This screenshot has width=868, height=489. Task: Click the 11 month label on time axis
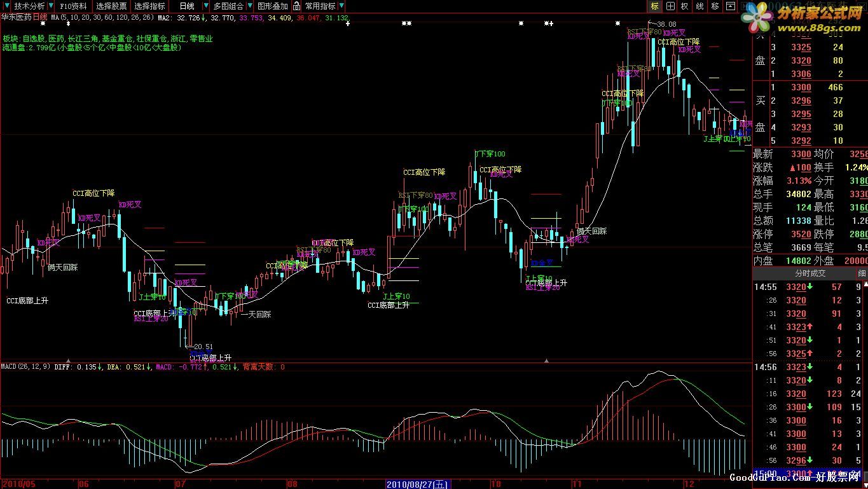pos(576,485)
